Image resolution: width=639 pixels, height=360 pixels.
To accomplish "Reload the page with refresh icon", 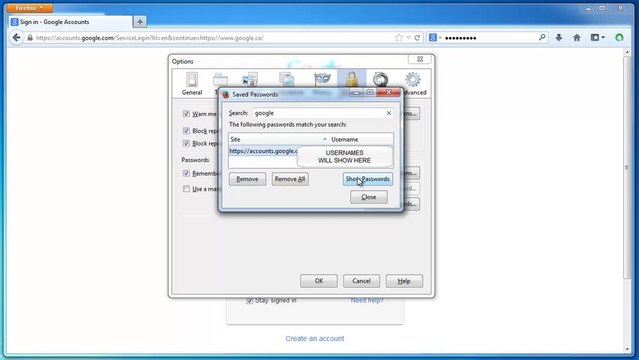I will click(417, 38).
